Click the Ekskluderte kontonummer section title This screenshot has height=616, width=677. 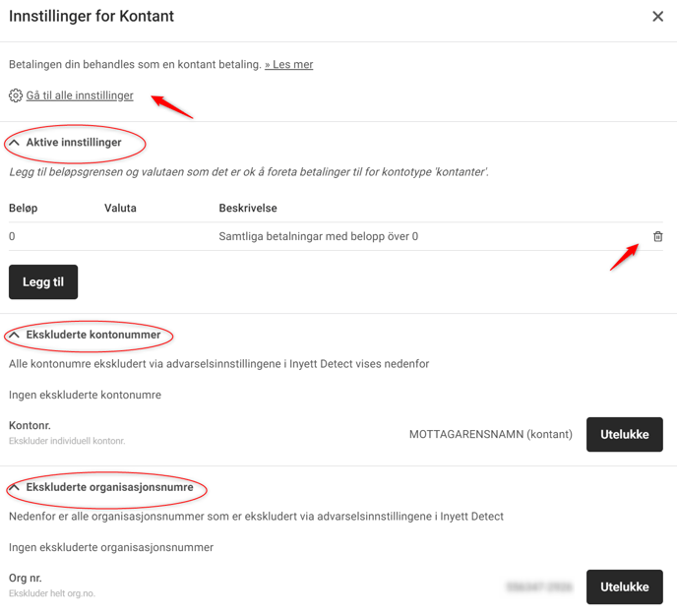93,335
